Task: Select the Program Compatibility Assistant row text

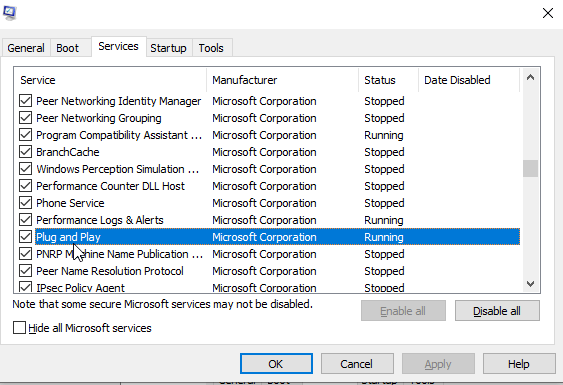Action: [119, 135]
